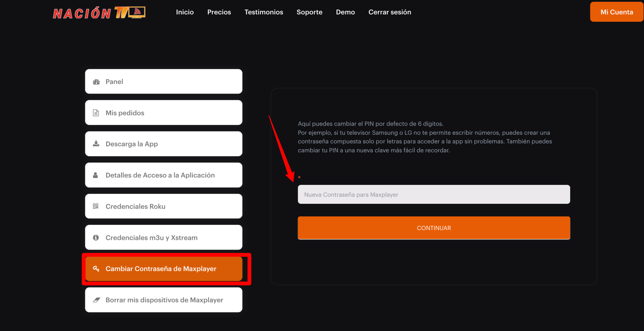Open the Inicio navigation link
This screenshot has height=331, width=644.
point(185,12)
